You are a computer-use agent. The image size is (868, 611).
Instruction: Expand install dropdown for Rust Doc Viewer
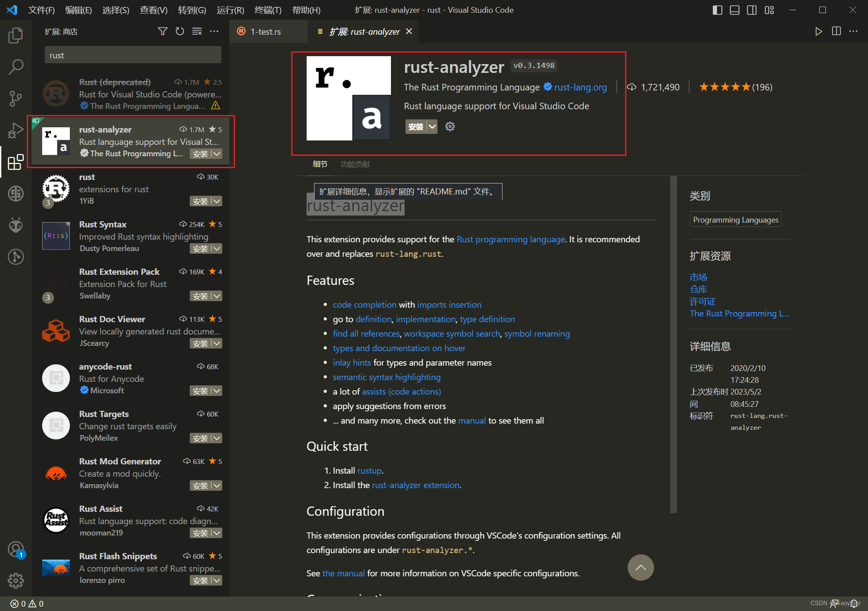coord(217,343)
